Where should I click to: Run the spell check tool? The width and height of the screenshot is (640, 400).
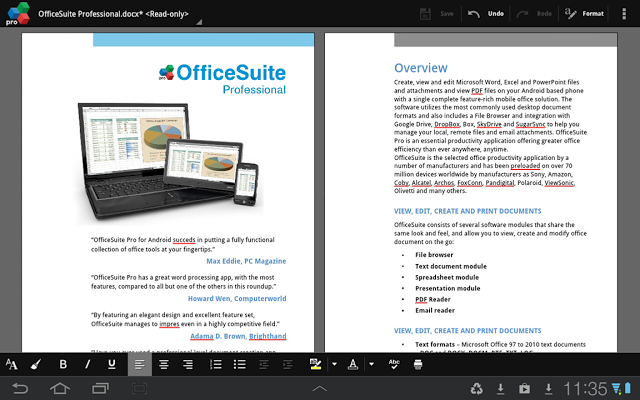394,365
